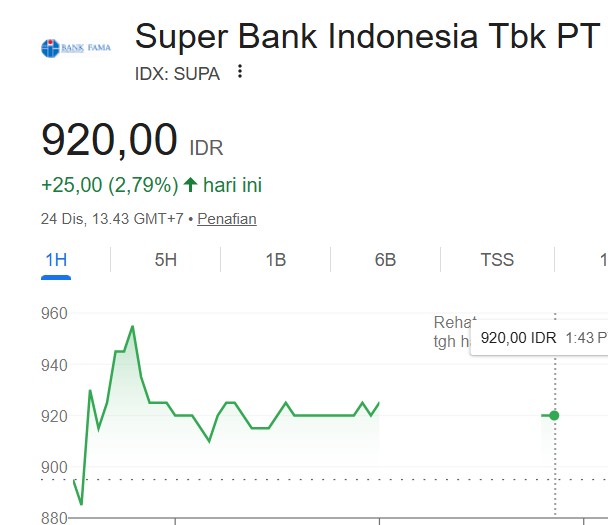This screenshot has height=525, width=608.
Task: Click the green dot on the chart
Action: coord(554,415)
